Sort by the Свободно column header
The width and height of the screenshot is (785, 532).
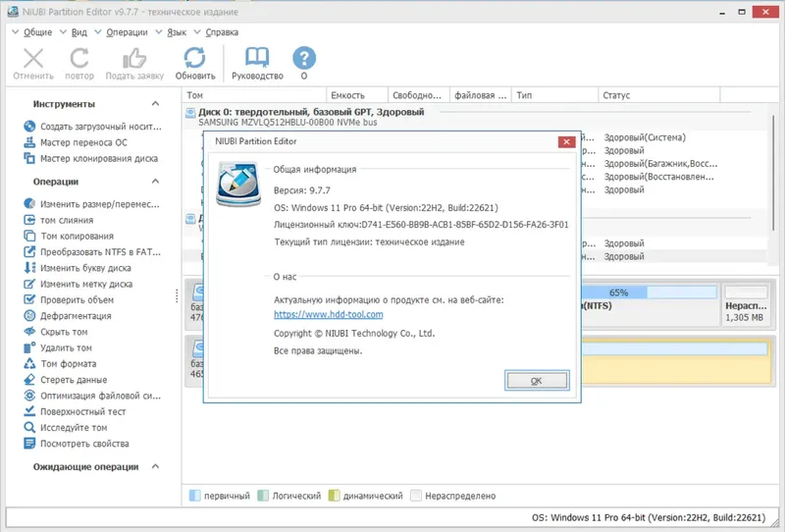tap(419, 95)
